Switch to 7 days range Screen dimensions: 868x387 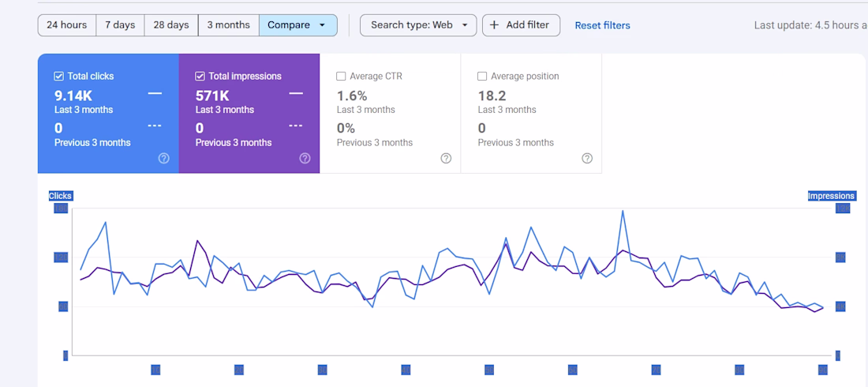pos(120,25)
